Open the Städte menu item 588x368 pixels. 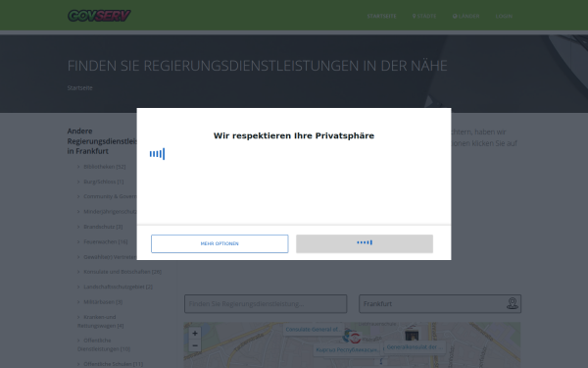pos(424,16)
